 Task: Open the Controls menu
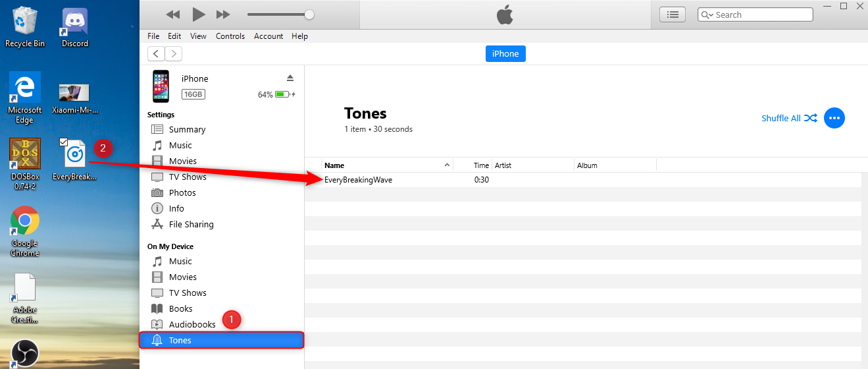coord(230,36)
